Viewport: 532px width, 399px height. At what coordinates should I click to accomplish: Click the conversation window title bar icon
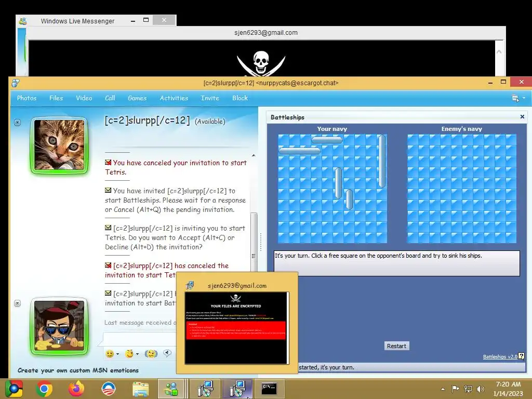(15, 83)
